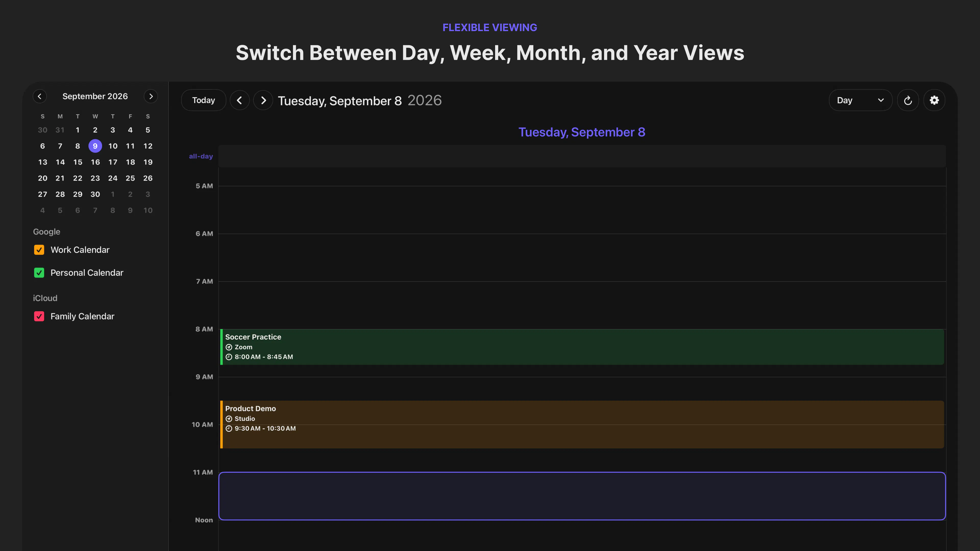Click the September 2026 month title
The image size is (980, 551).
point(95,96)
